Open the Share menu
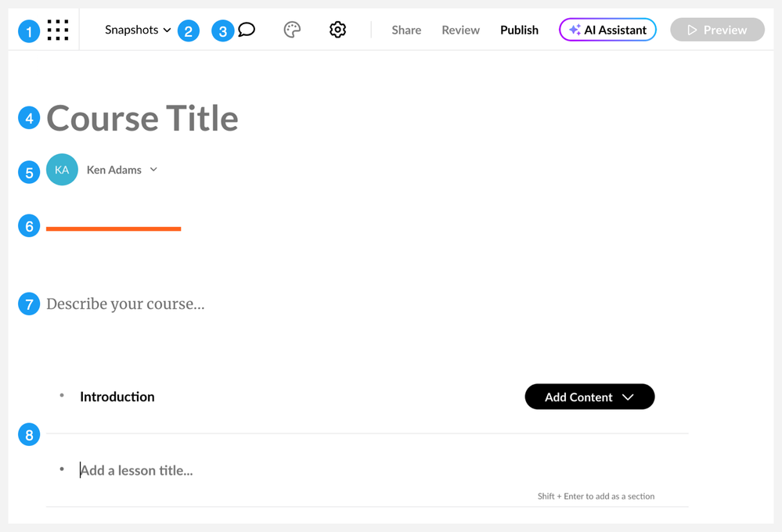Image resolution: width=782 pixels, height=532 pixels. pos(406,30)
